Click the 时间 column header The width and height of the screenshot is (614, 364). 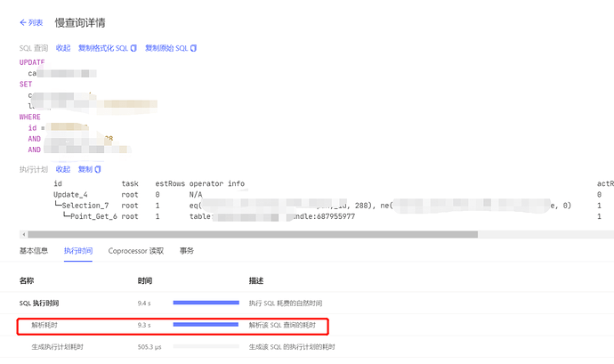pos(145,280)
